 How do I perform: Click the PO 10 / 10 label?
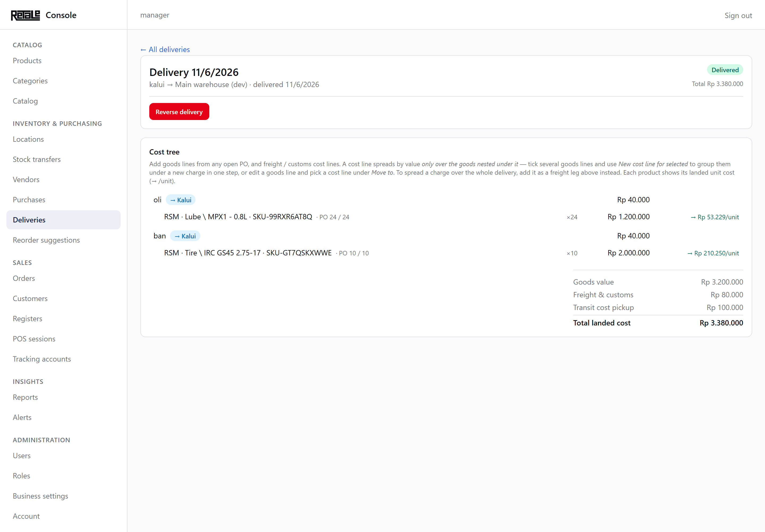click(x=354, y=253)
